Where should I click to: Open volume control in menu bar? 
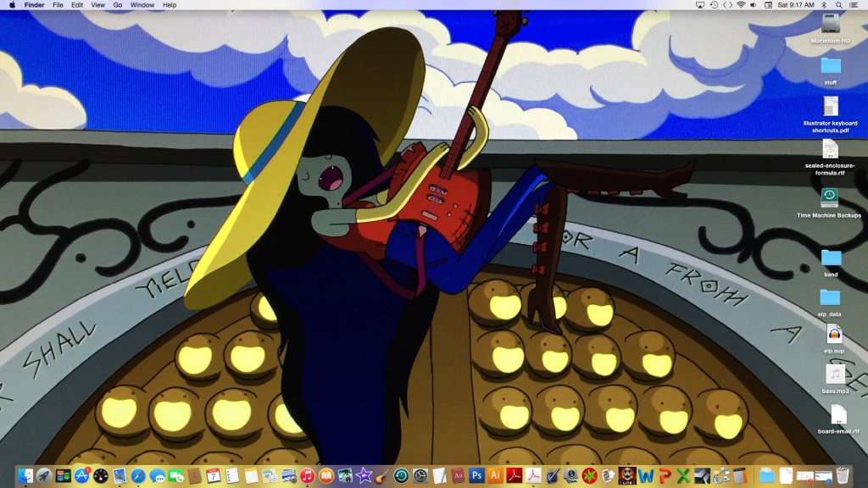(x=754, y=5)
